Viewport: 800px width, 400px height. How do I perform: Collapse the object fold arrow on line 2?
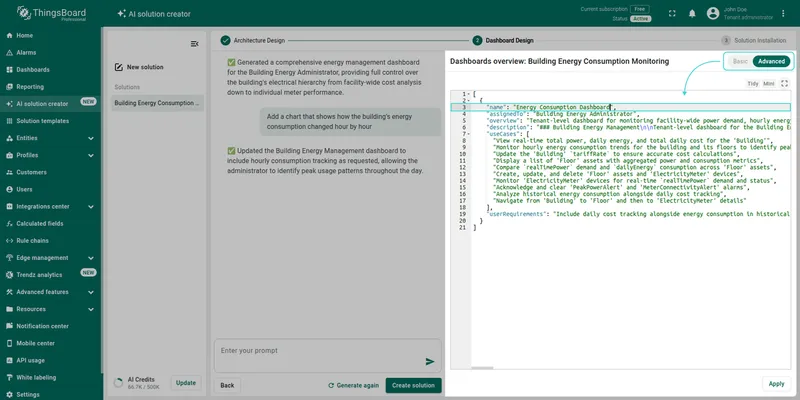coord(469,101)
